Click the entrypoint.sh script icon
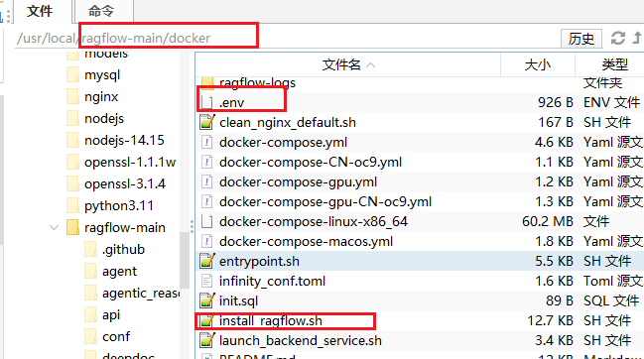 (x=207, y=261)
